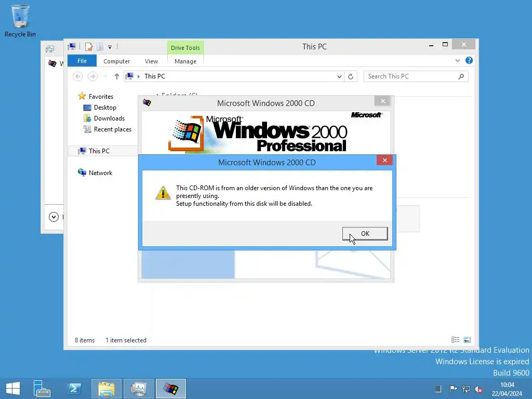Open File Explorer taskbar button
Image resolution: width=532 pixels, height=399 pixels.
click(106, 389)
